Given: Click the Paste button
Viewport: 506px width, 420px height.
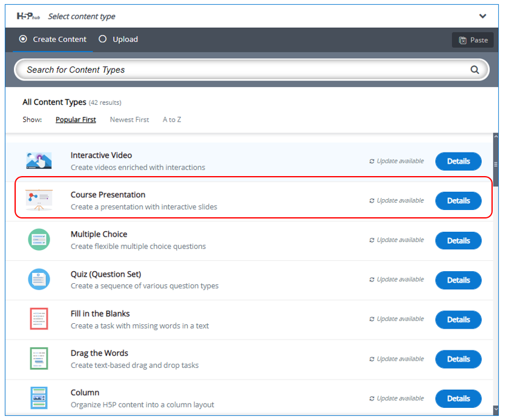Looking at the screenshot, I should (473, 40).
